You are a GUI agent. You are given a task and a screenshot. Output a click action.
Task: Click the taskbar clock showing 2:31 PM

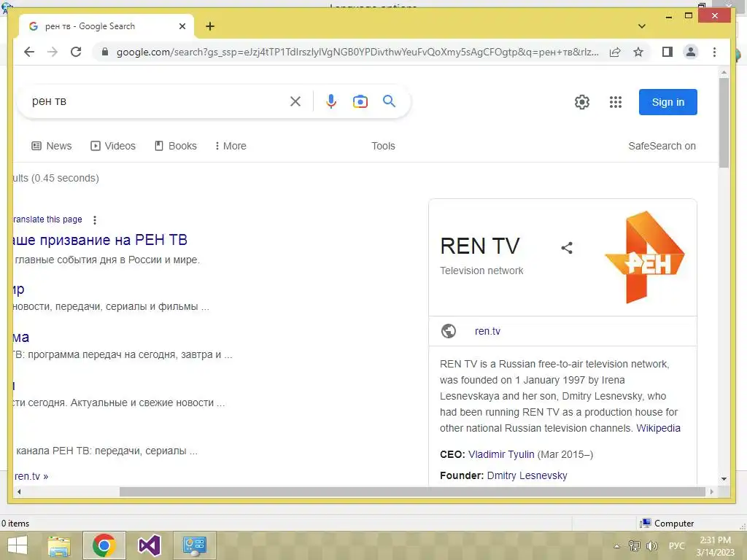pos(715,546)
